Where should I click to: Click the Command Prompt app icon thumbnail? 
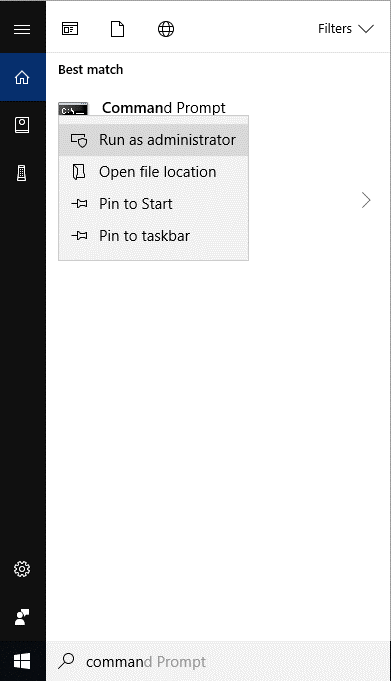(73, 109)
